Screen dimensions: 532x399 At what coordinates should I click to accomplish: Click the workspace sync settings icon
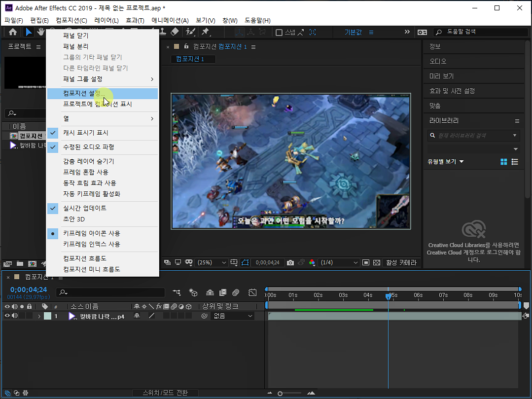click(x=422, y=32)
